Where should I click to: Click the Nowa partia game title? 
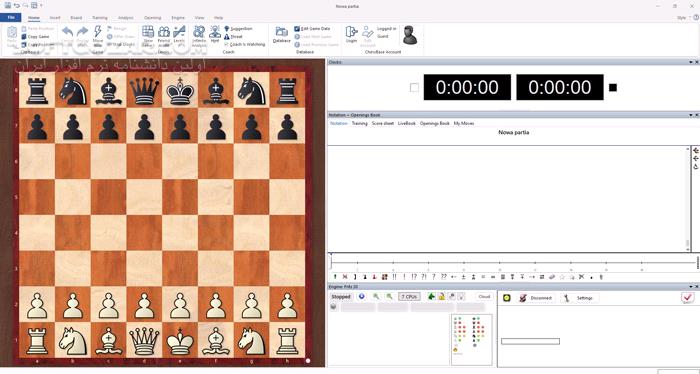(513, 133)
